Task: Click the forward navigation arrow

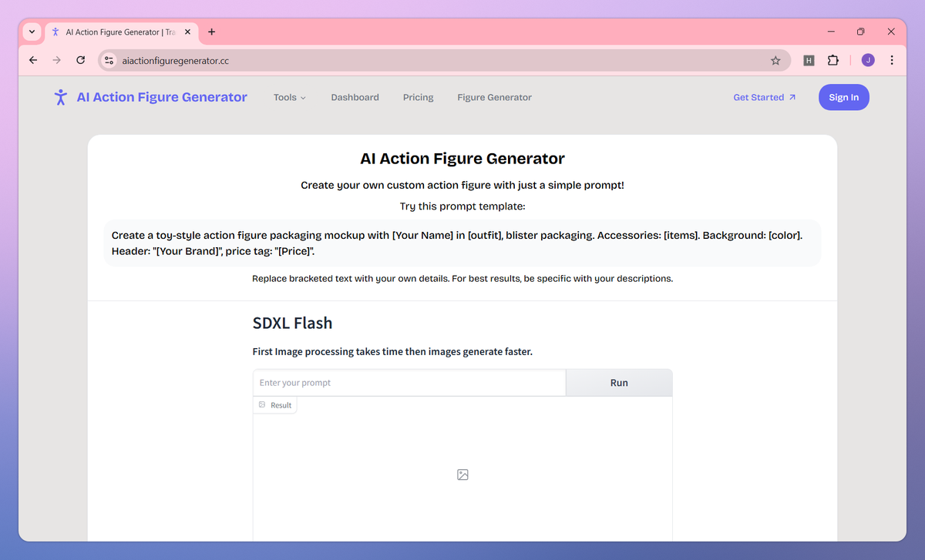Action: pos(56,59)
